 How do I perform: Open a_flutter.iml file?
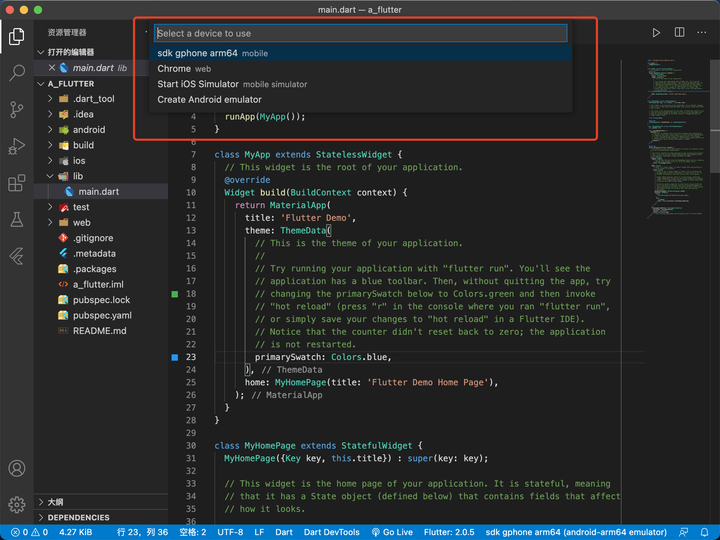click(x=98, y=284)
